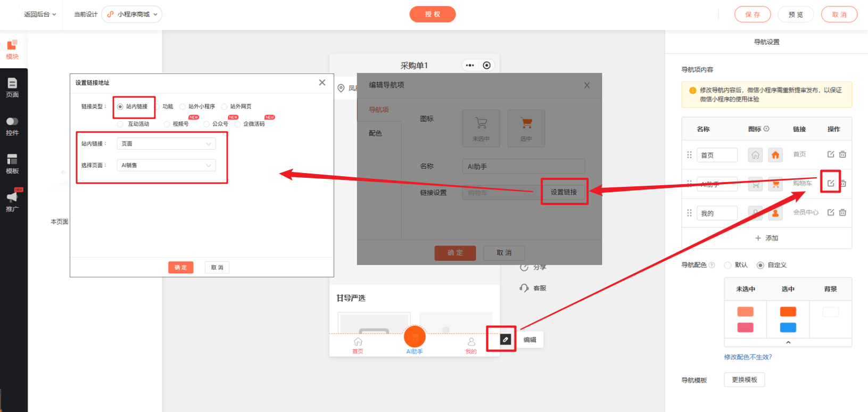Tap the AI助手 item in the bottom navigation
The image size is (868, 412).
tap(415, 341)
